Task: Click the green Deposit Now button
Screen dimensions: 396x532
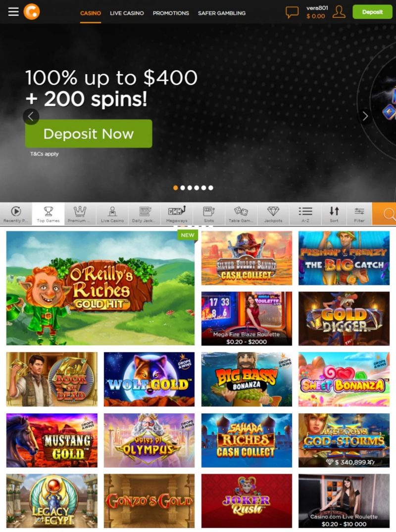Action: (89, 133)
